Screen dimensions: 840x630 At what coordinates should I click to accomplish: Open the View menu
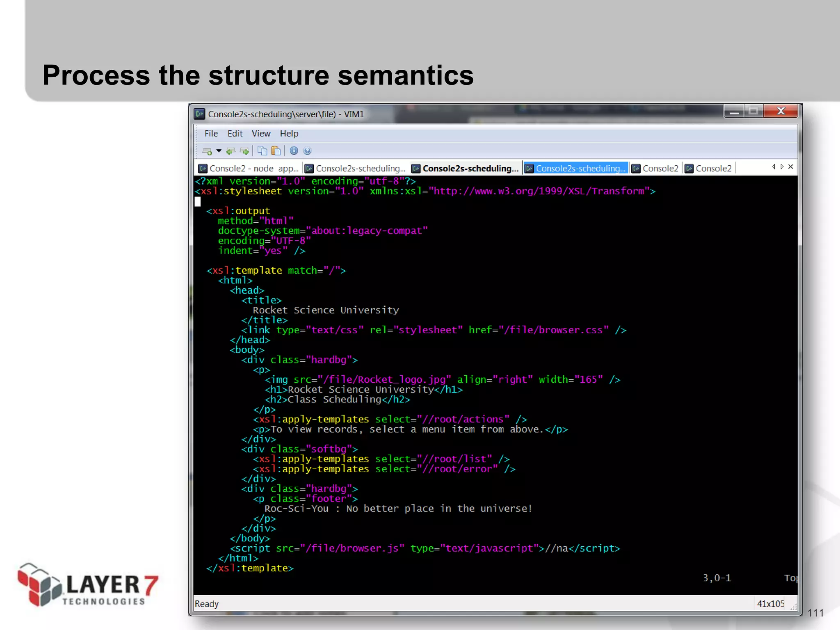pyautogui.click(x=261, y=134)
